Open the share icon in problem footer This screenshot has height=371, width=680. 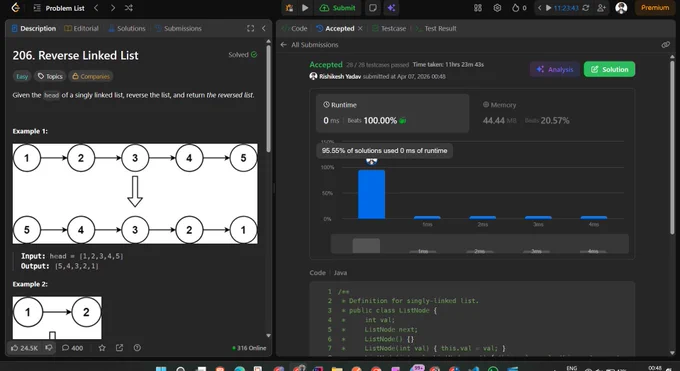[119, 348]
